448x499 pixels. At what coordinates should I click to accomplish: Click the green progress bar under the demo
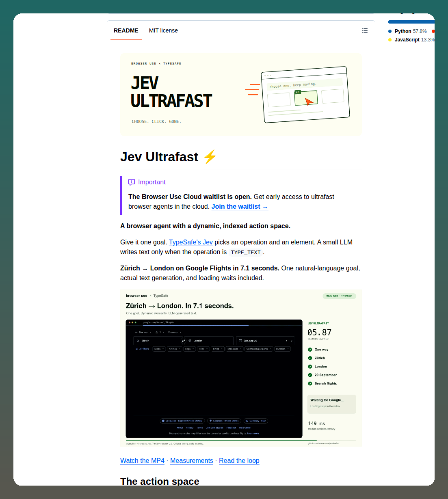pyautogui.click(x=221, y=441)
